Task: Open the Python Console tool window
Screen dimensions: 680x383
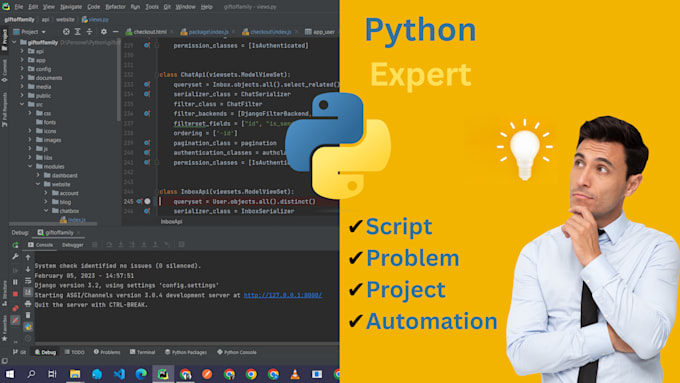Action: coord(237,352)
